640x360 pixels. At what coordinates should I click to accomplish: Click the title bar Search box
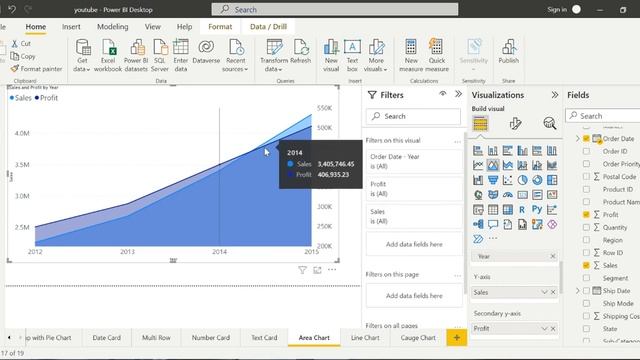[335, 9]
